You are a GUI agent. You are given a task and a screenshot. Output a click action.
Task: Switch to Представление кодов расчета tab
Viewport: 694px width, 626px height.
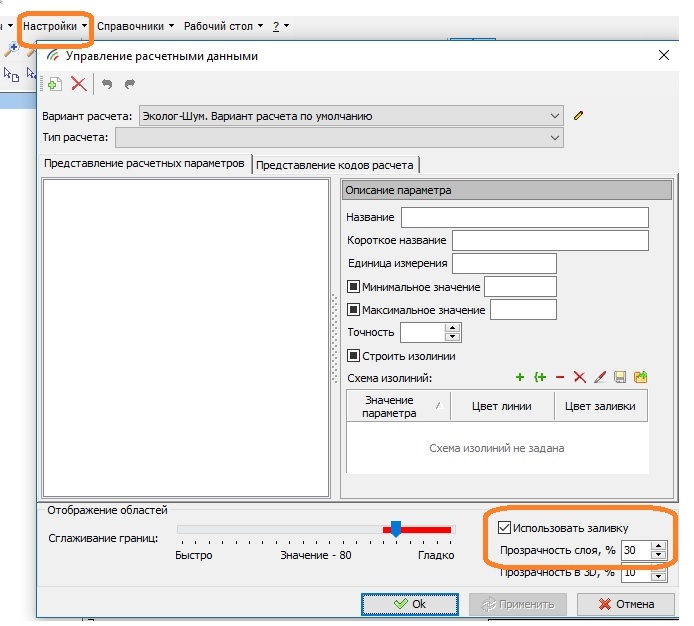(x=335, y=165)
